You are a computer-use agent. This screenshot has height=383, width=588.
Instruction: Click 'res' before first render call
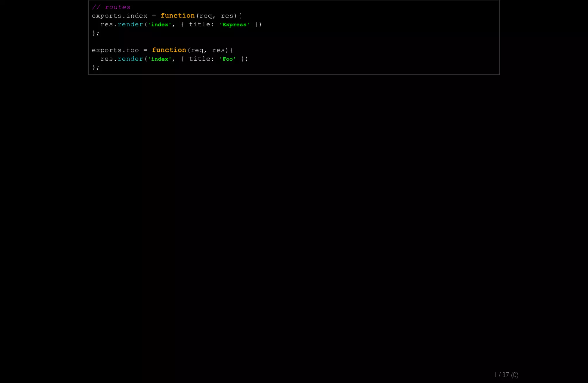107,24
